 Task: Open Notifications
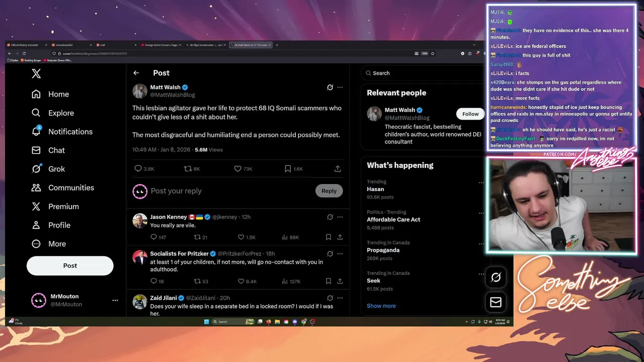pos(62,132)
